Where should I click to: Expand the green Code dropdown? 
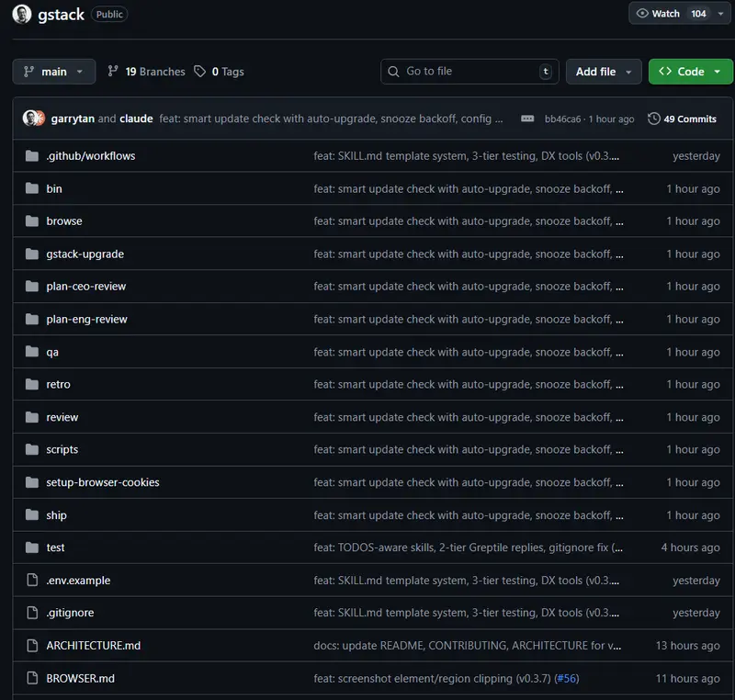690,71
